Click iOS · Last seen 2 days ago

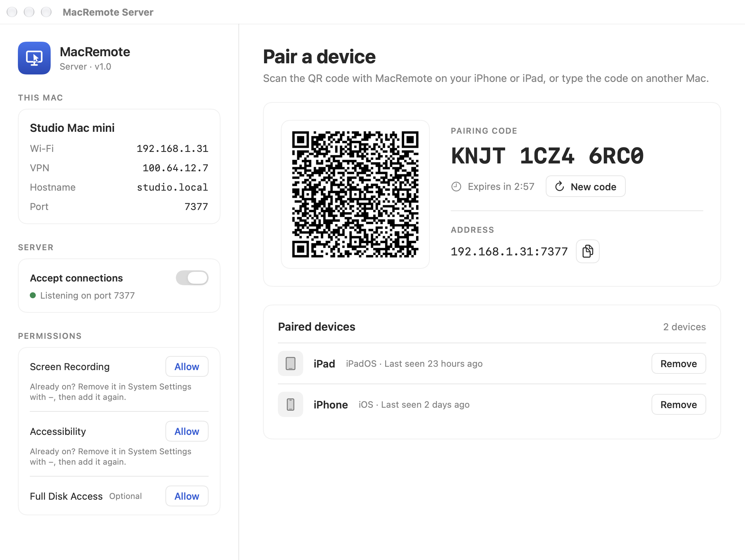click(414, 405)
